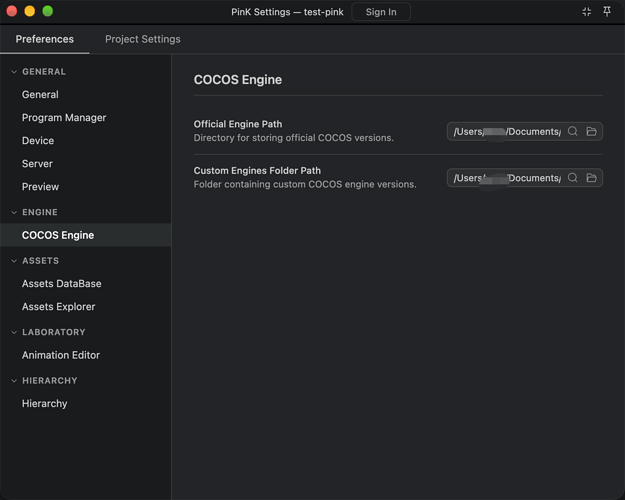Open Assets DataBase settings
The height and width of the screenshot is (500, 625).
click(86, 283)
